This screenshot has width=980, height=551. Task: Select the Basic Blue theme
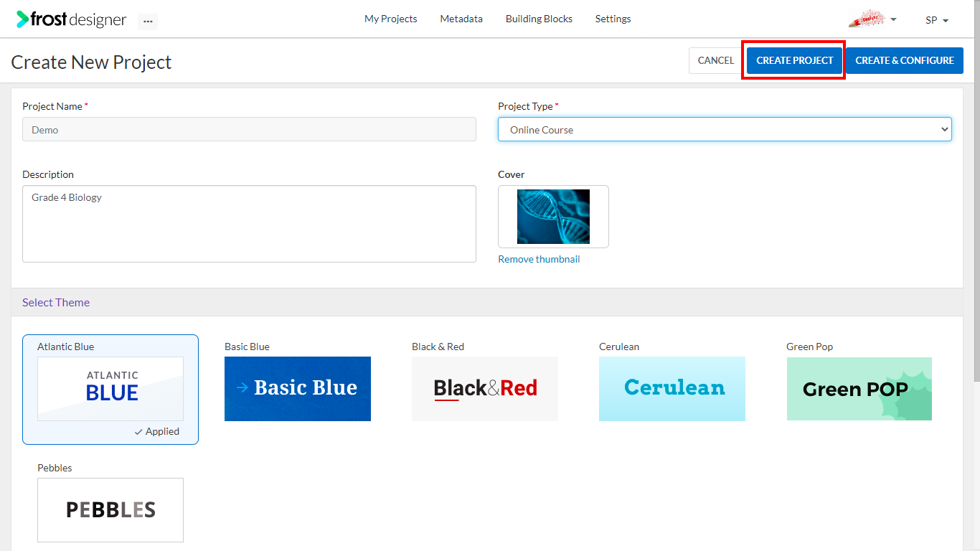click(x=298, y=389)
